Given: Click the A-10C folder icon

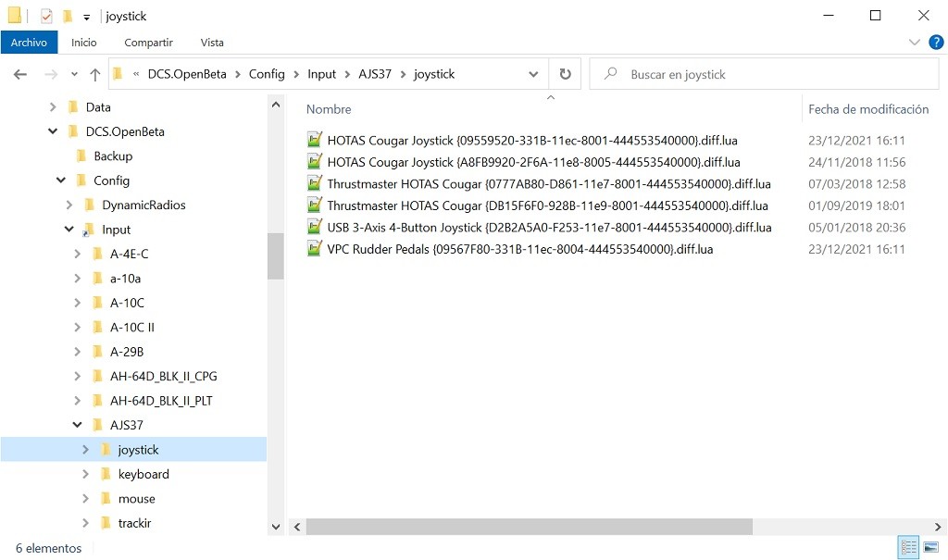Looking at the screenshot, I should [98, 303].
